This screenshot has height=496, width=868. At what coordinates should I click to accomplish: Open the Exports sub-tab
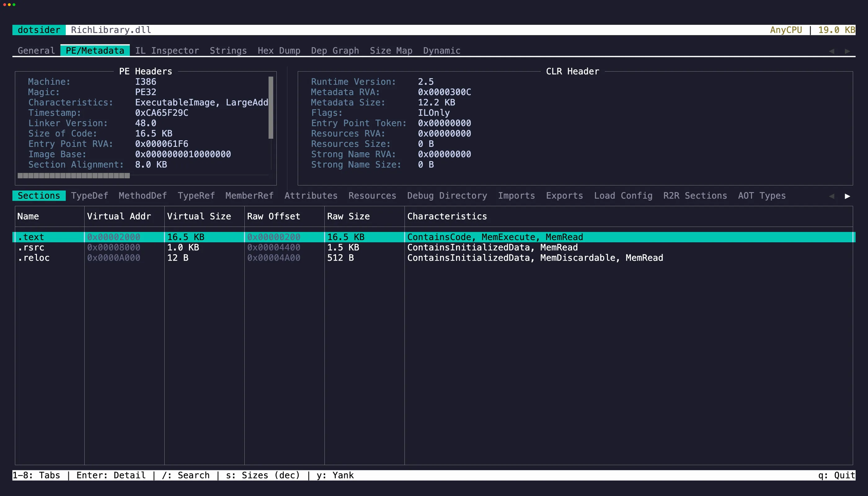565,196
